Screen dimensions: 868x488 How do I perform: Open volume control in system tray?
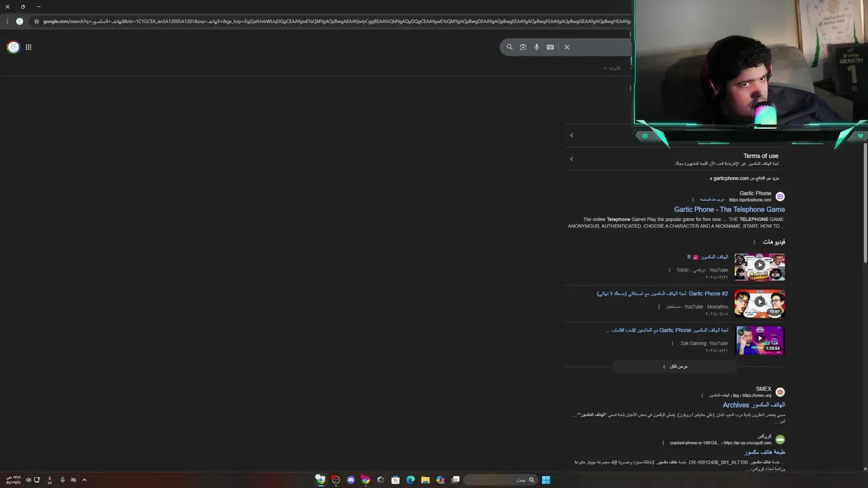click(x=28, y=480)
